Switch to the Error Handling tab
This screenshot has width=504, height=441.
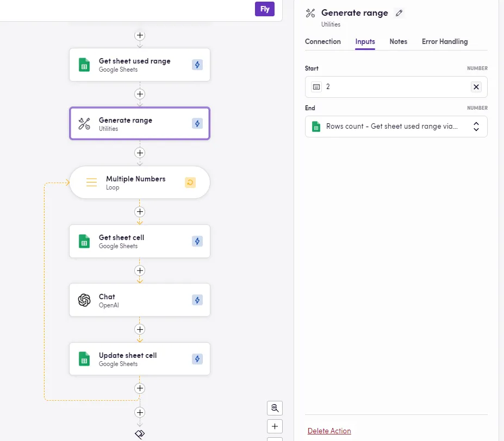click(444, 41)
